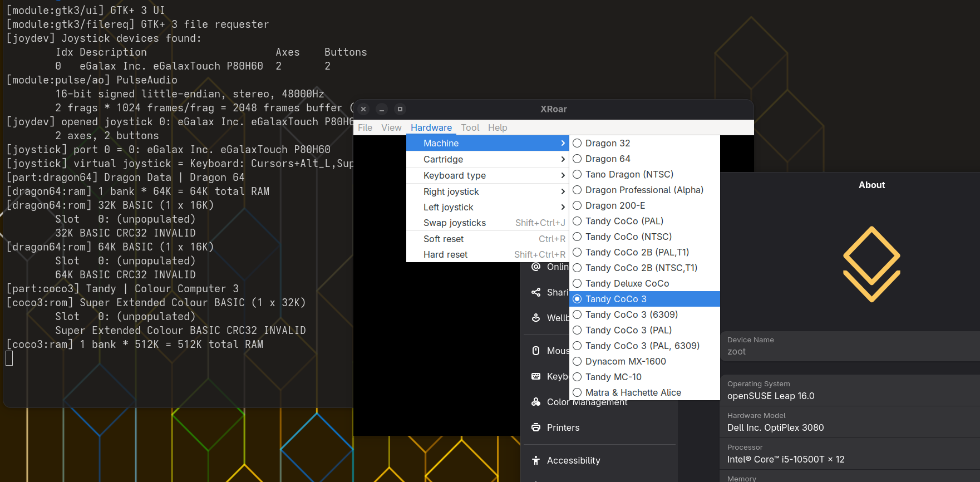This screenshot has width=980, height=482.
Task: Click the terminal cursor block
Action: coord(9,358)
